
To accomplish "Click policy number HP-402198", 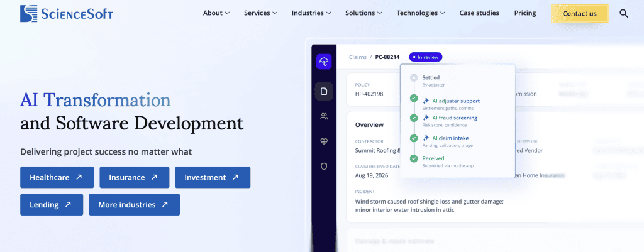I will pos(369,94).
